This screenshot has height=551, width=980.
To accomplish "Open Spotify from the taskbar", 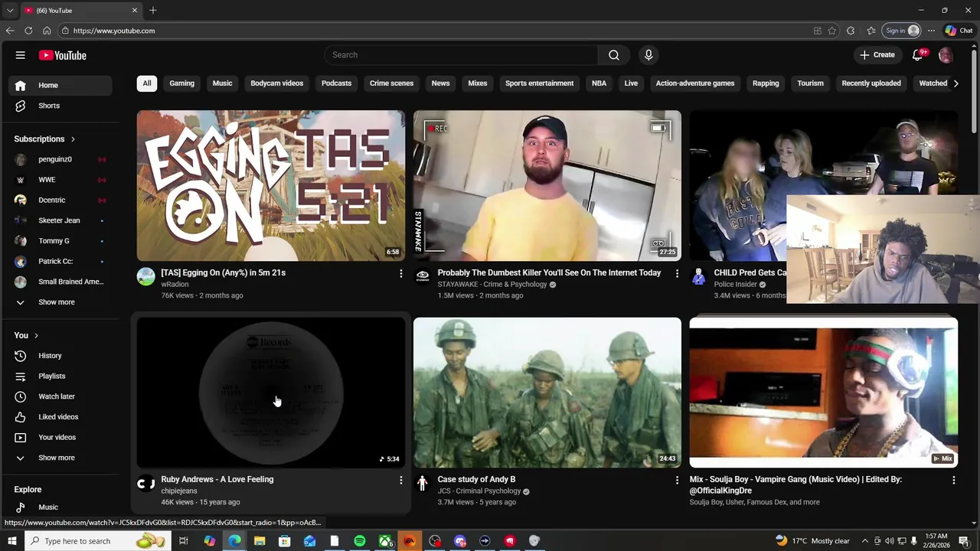I will click(x=359, y=541).
